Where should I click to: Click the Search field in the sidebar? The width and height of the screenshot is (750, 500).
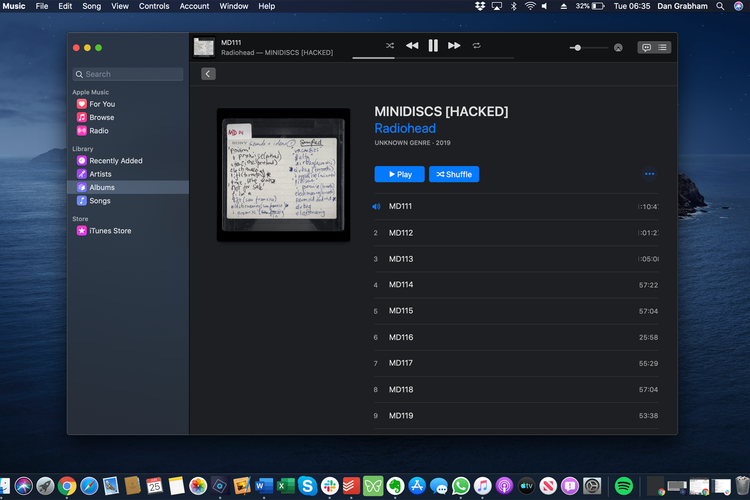point(128,74)
